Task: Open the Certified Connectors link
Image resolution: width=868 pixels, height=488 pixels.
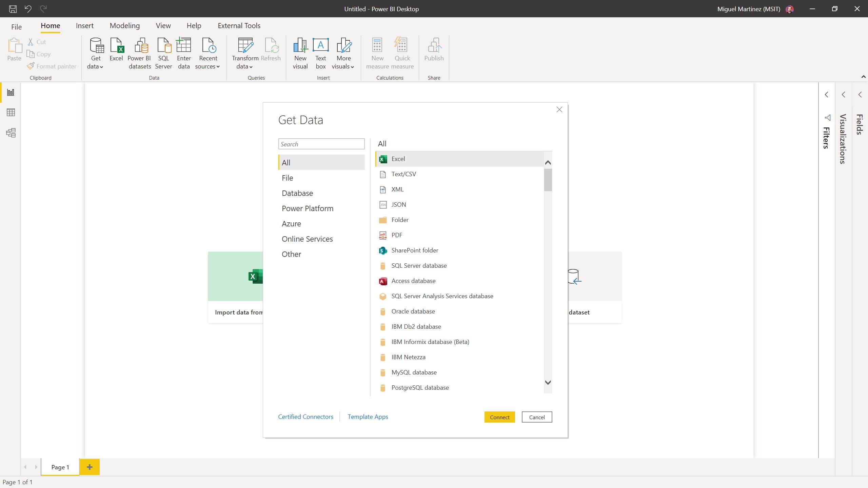Action: (x=305, y=416)
